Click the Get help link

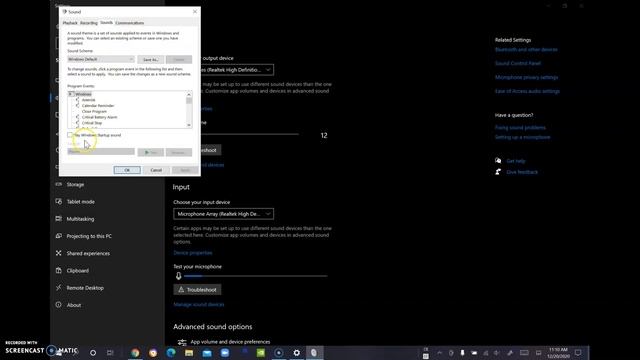click(516, 161)
